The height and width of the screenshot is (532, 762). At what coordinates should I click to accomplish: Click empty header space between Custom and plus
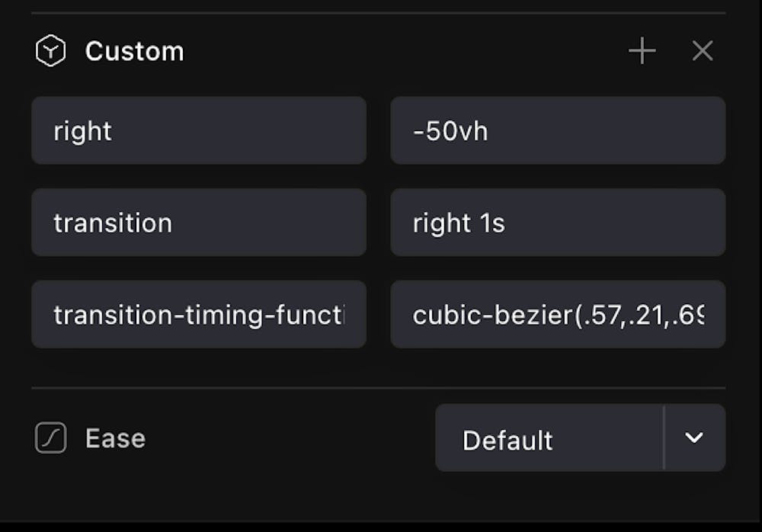[404, 52]
